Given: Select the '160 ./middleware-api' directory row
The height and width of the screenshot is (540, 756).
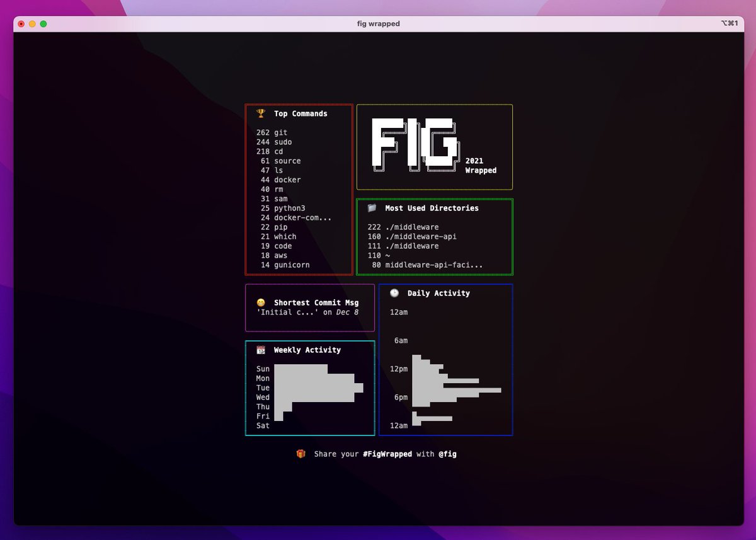Looking at the screenshot, I should click(x=412, y=236).
